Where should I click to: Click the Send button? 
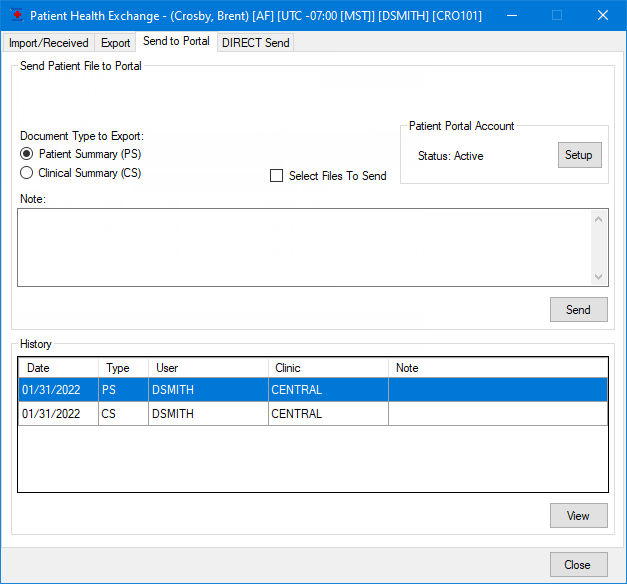point(579,309)
